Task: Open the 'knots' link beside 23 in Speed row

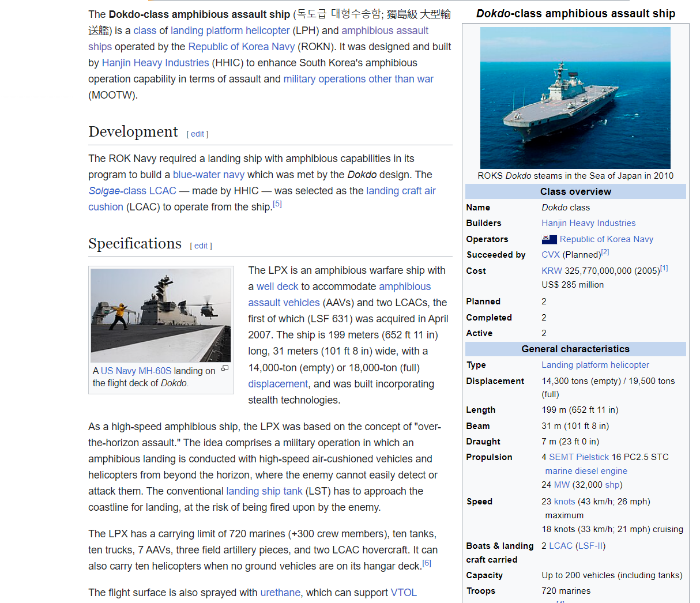Action: (x=564, y=502)
